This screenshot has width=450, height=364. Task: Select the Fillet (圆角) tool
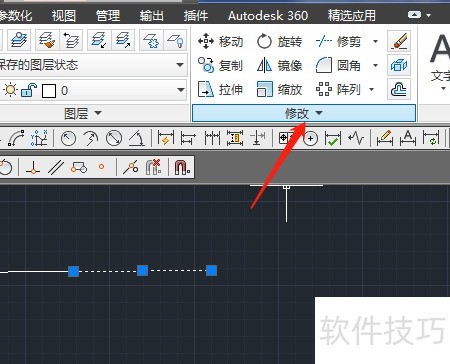338,65
